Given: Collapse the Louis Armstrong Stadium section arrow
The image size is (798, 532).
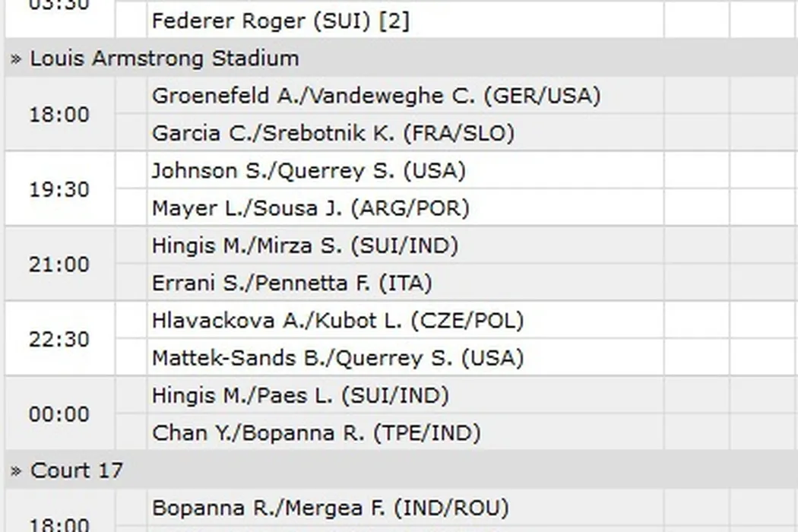Looking at the screenshot, I should click(17, 59).
